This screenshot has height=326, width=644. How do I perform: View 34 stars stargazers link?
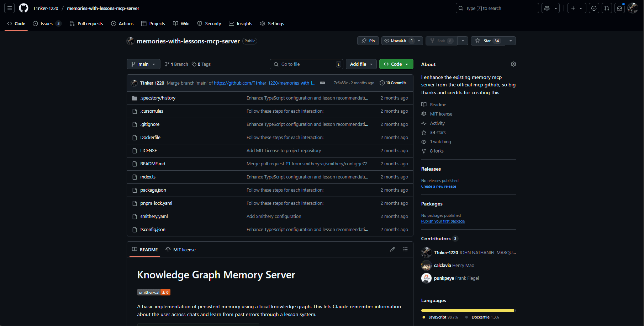[x=438, y=132]
